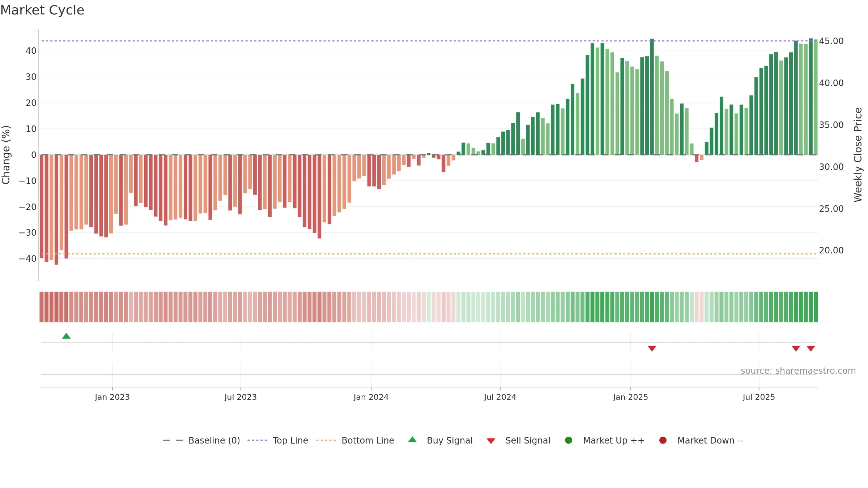Click the red sell signal marker after Jan 2025
868x488 pixels.
pos(652,348)
